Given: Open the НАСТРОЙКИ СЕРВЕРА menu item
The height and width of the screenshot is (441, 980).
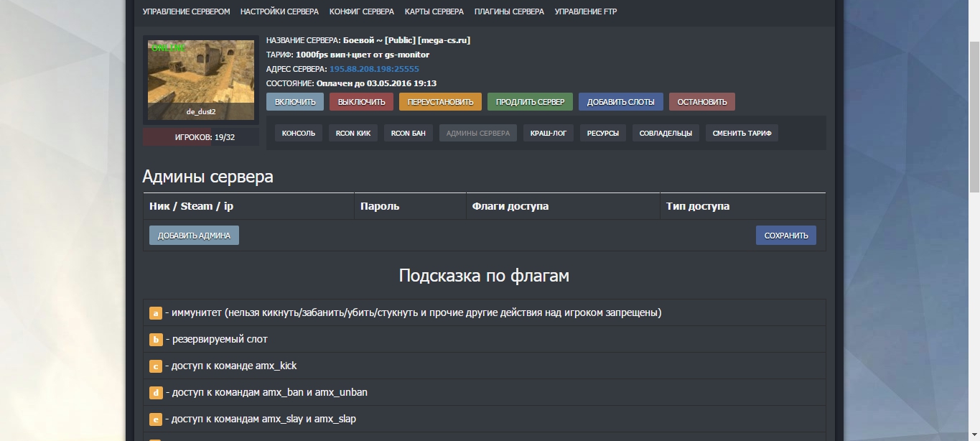Looking at the screenshot, I should pyautogui.click(x=280, y=11).
